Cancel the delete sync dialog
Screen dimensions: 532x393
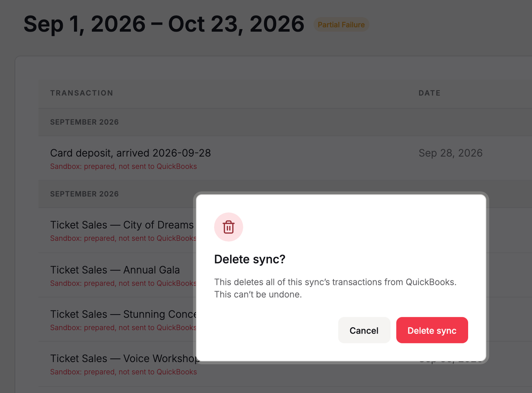[364, 330]
